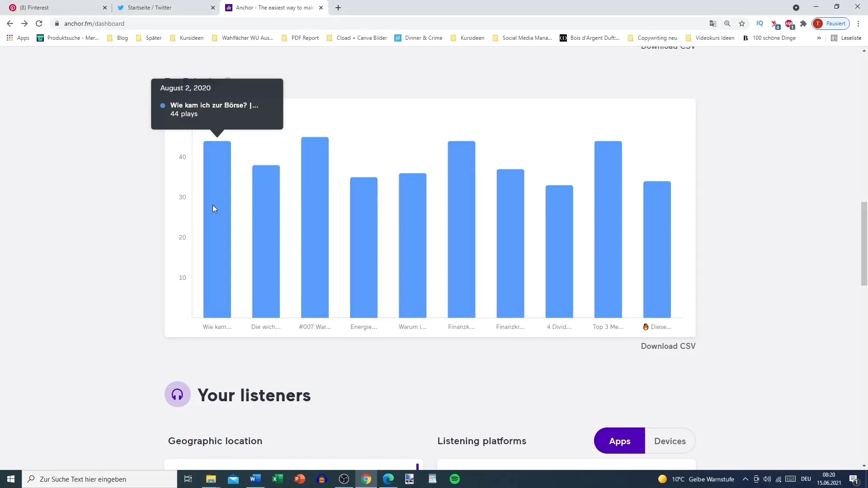Image resolution: width=868 pixels, height=488 pixels.
Task: Select the Apps tab in listening platforms
Action: pos(620,441)
